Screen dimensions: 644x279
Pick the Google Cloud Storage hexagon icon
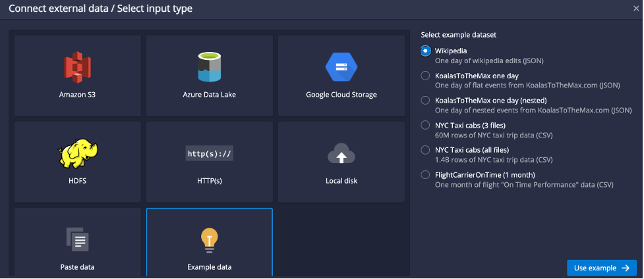[x=341, y=67]
